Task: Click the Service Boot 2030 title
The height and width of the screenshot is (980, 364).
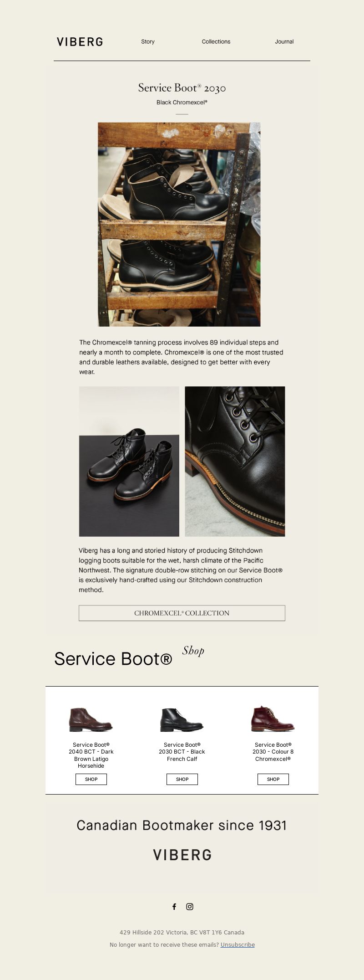Action: coord(182,88)
